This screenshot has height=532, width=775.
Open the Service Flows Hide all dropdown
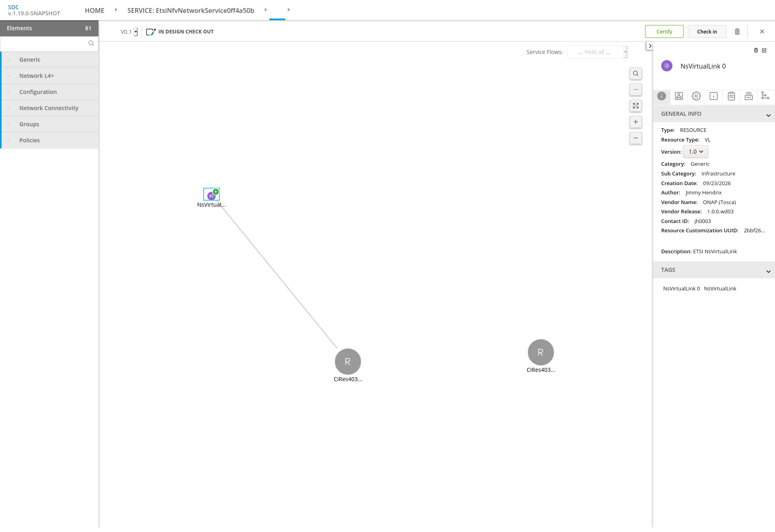pyautogui.click(x=597, y=52)
